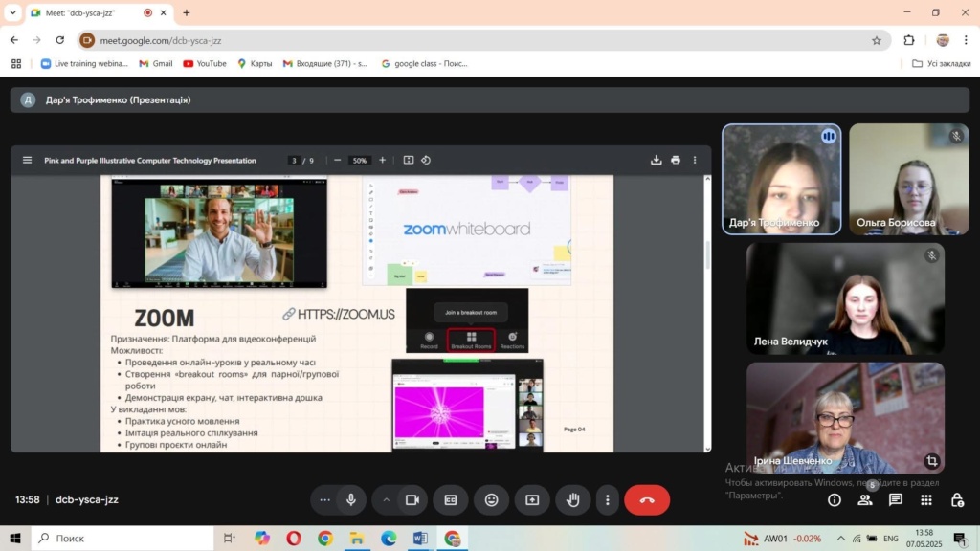
Task: Open chat with everyone icon
Action: click(x=896, y=499)
